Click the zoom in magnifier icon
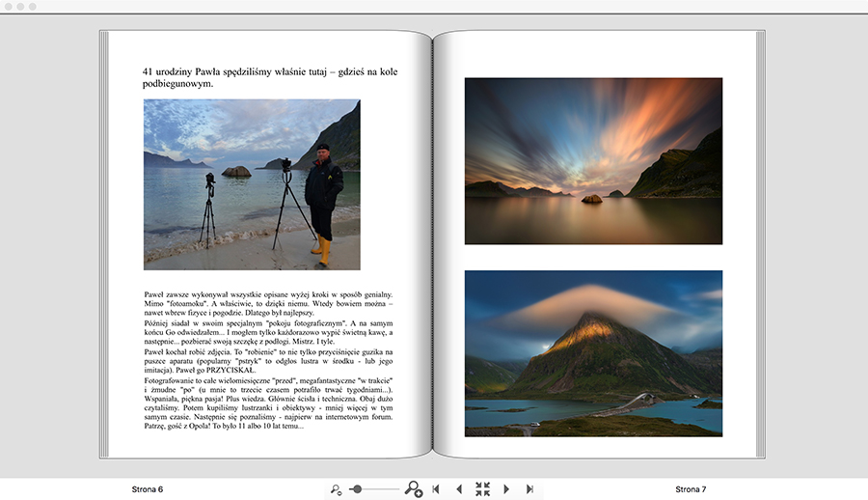This screenshot has width=868, height=500. coord(413,489)
